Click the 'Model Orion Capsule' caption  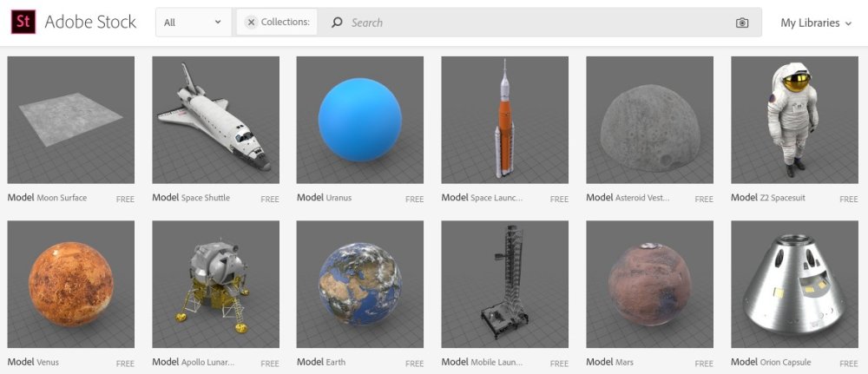point(771,362)
